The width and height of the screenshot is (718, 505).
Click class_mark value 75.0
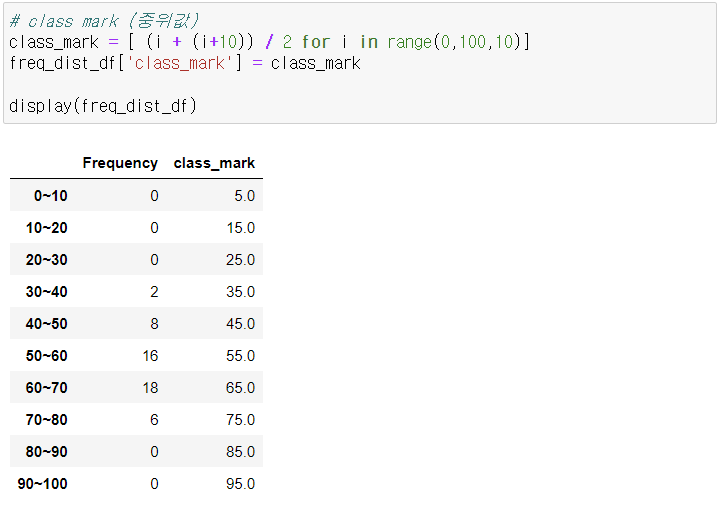[240, 420]
